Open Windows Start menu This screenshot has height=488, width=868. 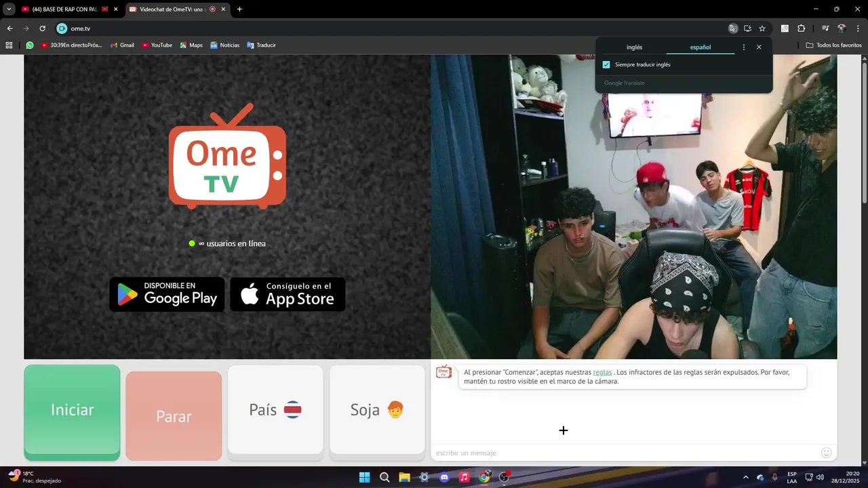[364, 477]
